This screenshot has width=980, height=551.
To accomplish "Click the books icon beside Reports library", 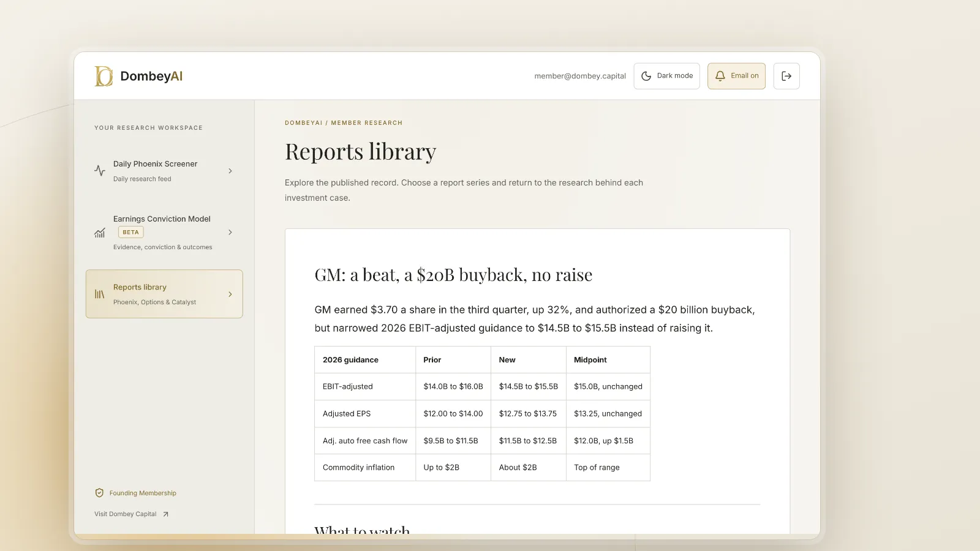I will coord(100,294).
